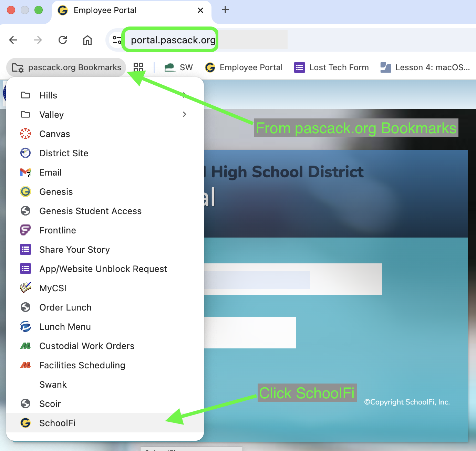Click the browser forward arrow
This screenshot has height=451, width=476.
pyautogui.click(x=38, y=40)
